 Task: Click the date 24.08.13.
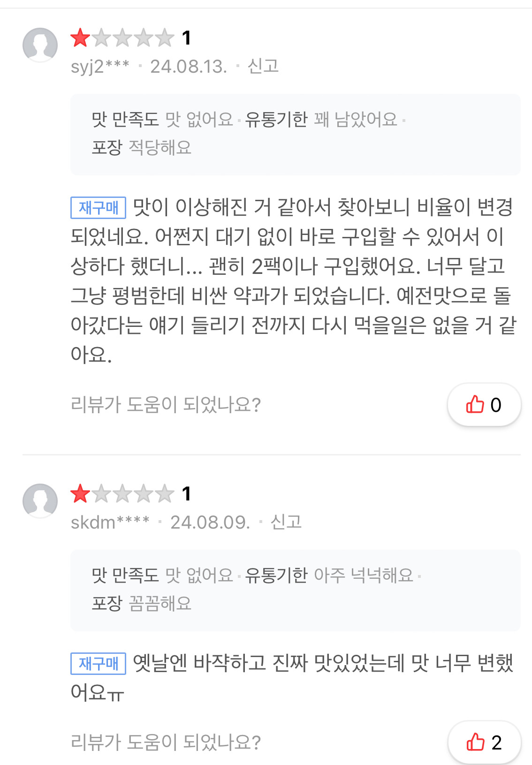189,67
